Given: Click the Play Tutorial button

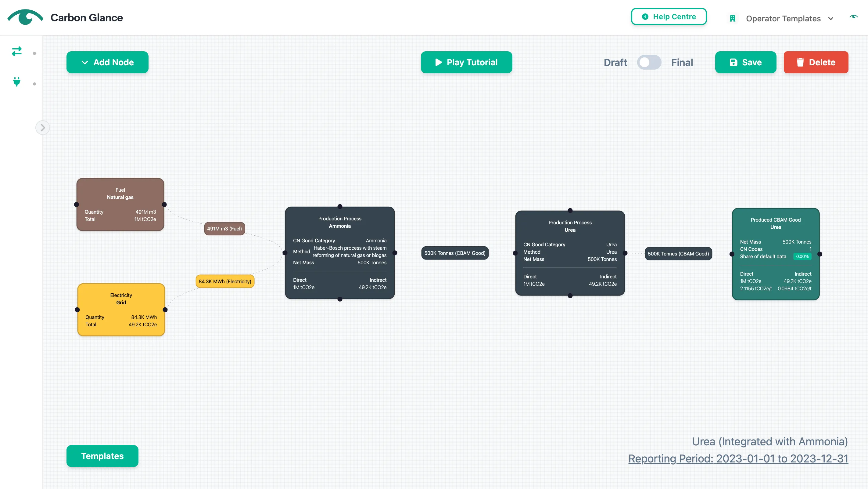Looking at the screenshot, I should pos(466,62).
